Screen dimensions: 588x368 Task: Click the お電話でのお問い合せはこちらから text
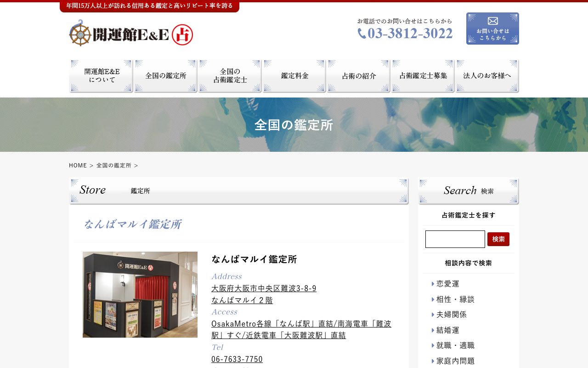(405, 21)
